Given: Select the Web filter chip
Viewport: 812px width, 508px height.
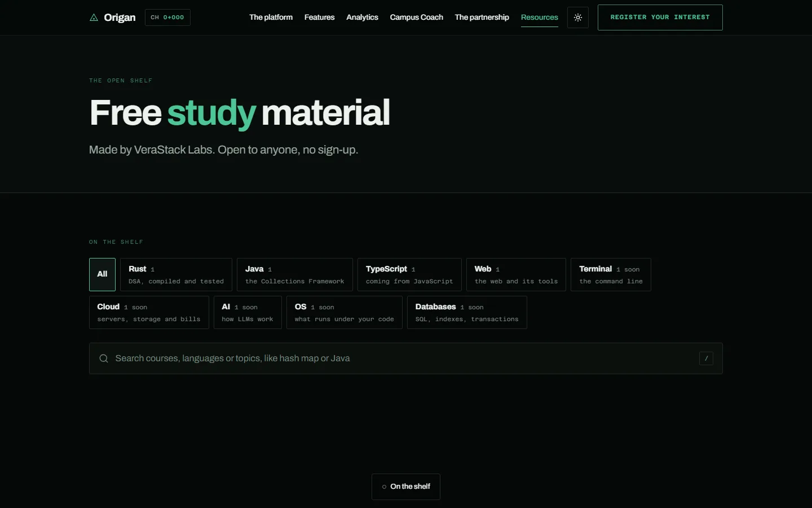Looking at the screenshot, I should [516, 274].
